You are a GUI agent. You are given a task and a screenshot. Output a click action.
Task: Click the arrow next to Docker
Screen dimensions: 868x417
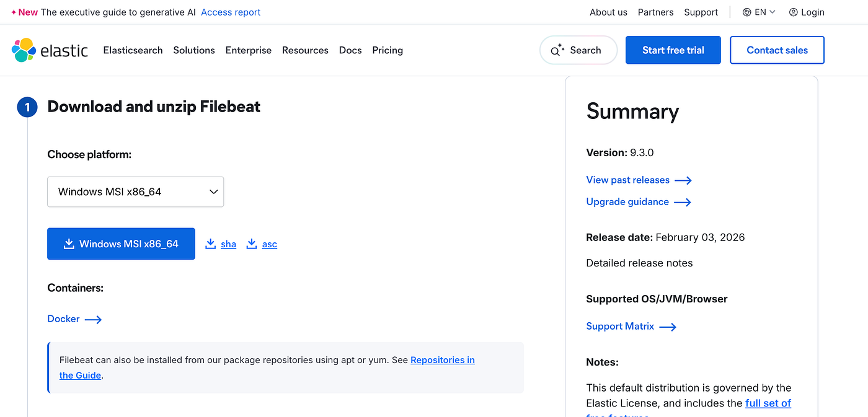coord(93,320)
